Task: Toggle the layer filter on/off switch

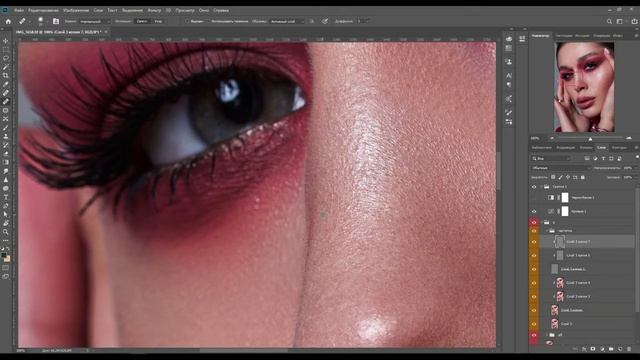Action: coord(637,157)
